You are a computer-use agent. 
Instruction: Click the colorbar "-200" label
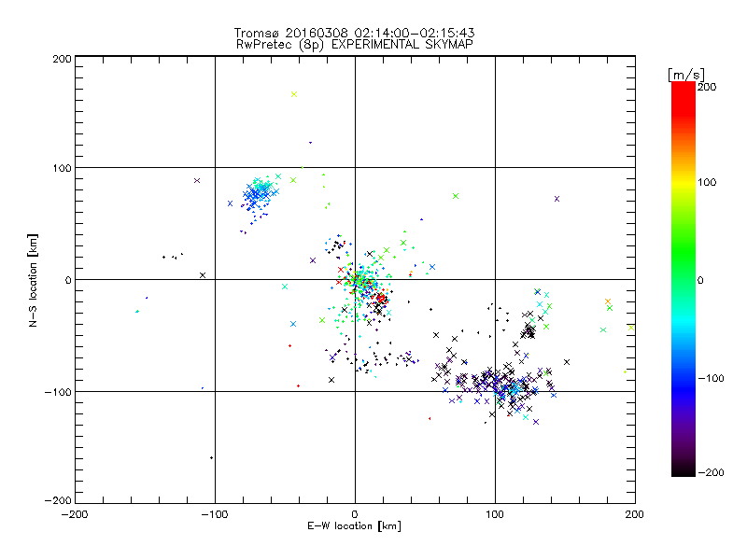point(711,472)
